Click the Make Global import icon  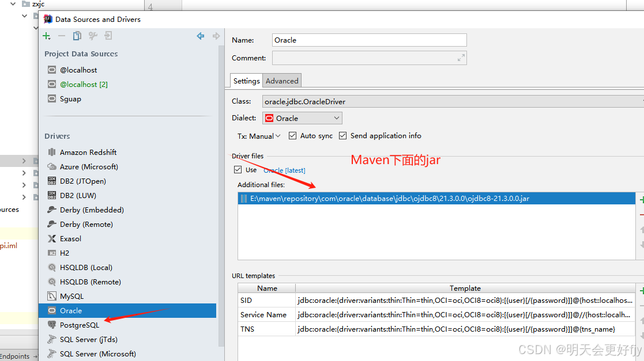point(108,36)
